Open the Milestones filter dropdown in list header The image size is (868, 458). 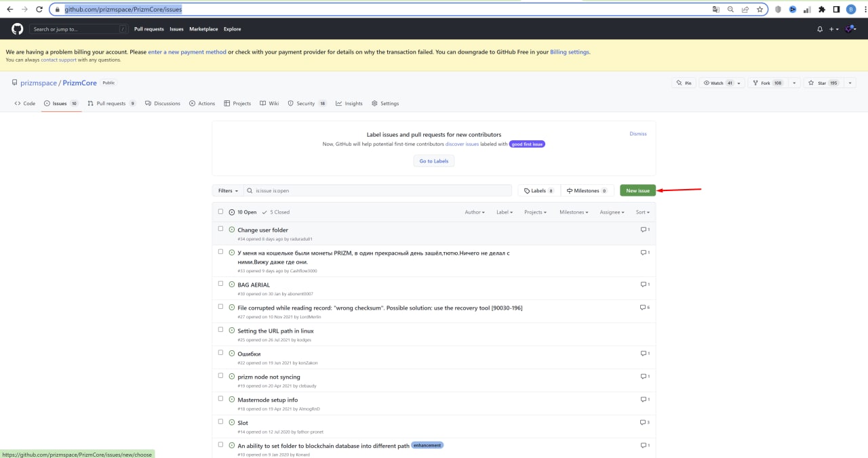click(x=574, y=212)
